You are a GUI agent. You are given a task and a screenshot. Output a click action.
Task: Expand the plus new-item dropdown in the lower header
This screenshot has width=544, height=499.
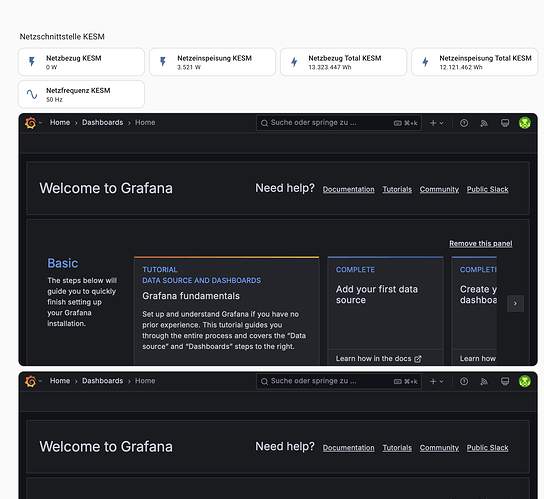[x=436, y=381]
